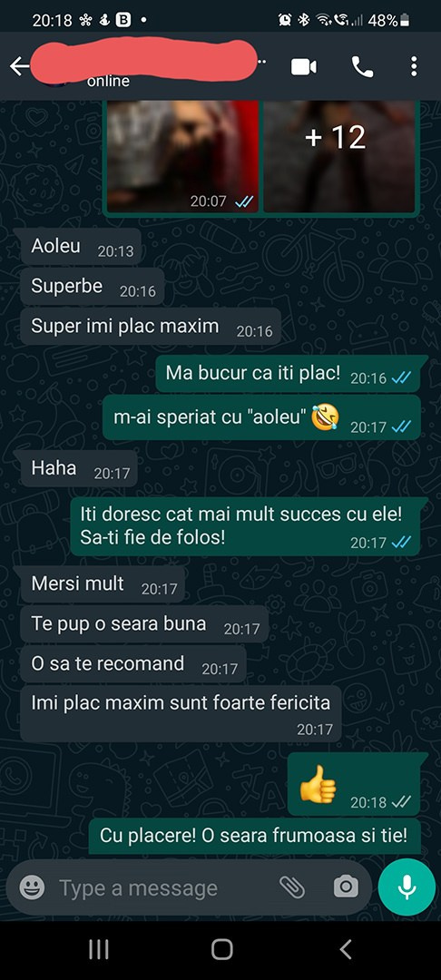441x980 pixels.
Task: Tap the paperclip attach icon
Action: click(x=291, y=887)
